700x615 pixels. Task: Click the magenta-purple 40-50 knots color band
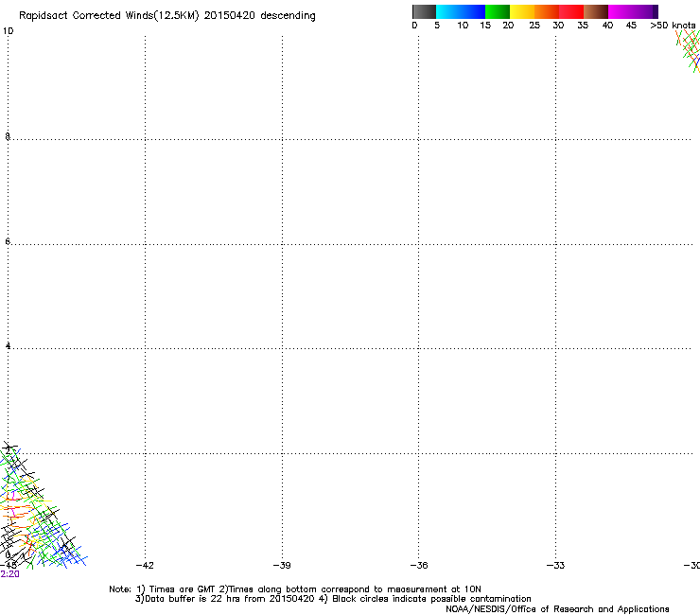[633, 11]
